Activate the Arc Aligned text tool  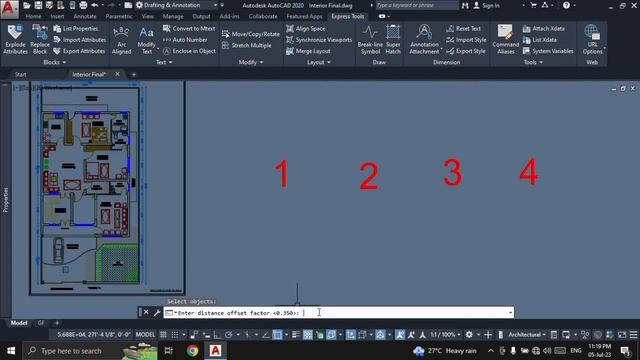click(x=121, y=40)
